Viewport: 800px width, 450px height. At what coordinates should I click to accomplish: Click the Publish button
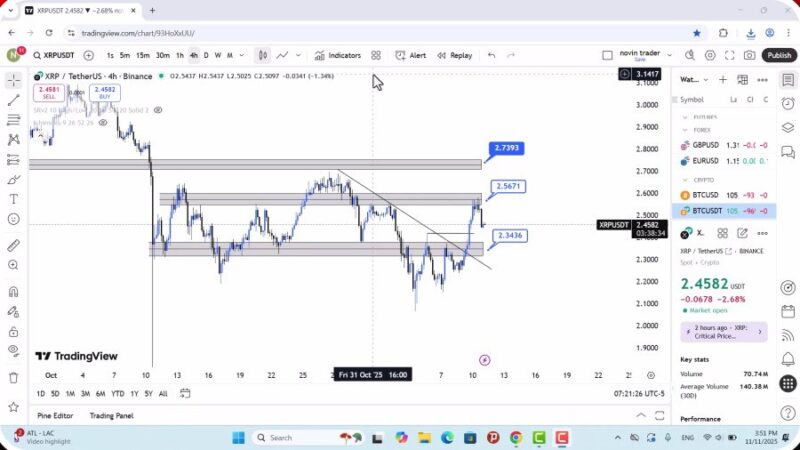(x=778, y=56)
